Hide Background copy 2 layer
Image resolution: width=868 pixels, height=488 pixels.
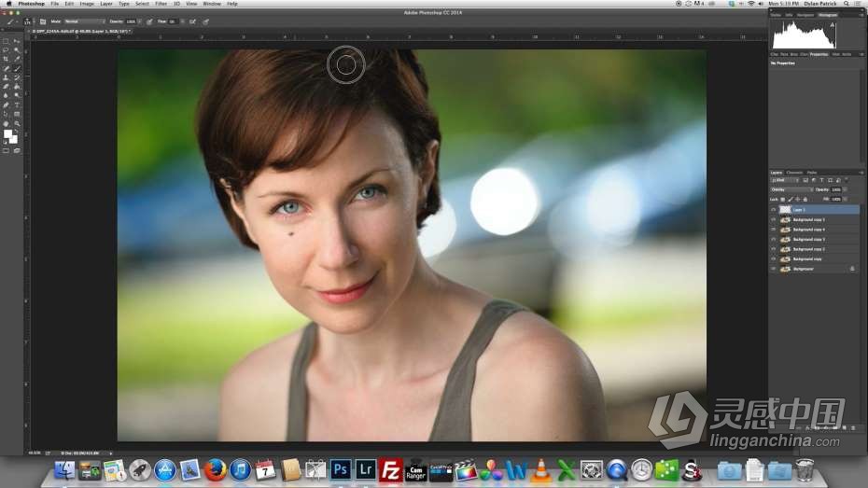pos(774,249)
